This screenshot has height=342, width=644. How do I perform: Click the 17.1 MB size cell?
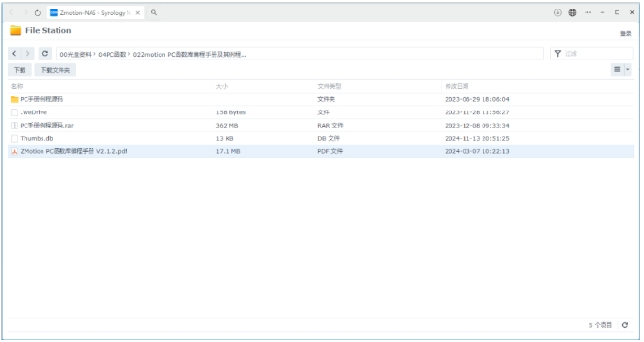pyautogui.click(x=228, y=152)
